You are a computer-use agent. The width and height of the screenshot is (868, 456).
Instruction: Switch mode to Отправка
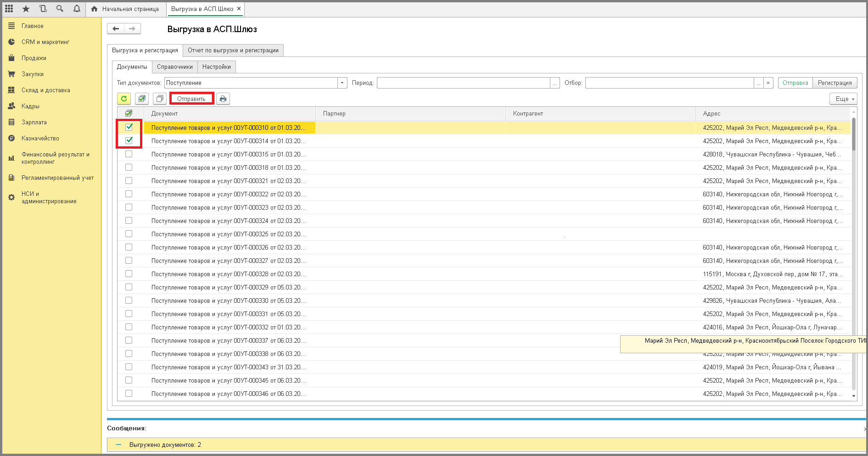click(795, 83)
